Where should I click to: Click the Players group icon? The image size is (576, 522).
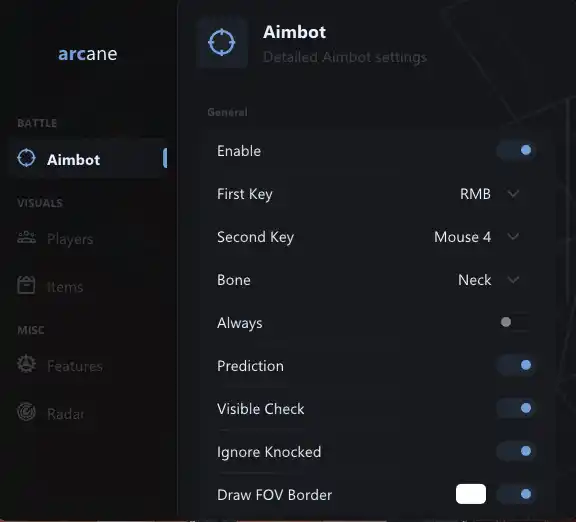26,238
